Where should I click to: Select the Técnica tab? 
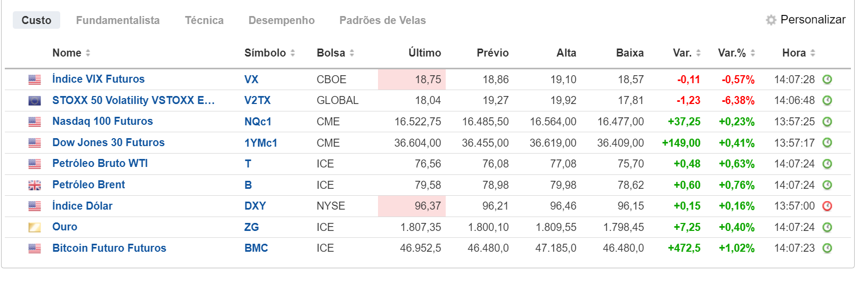coord(204,20)
